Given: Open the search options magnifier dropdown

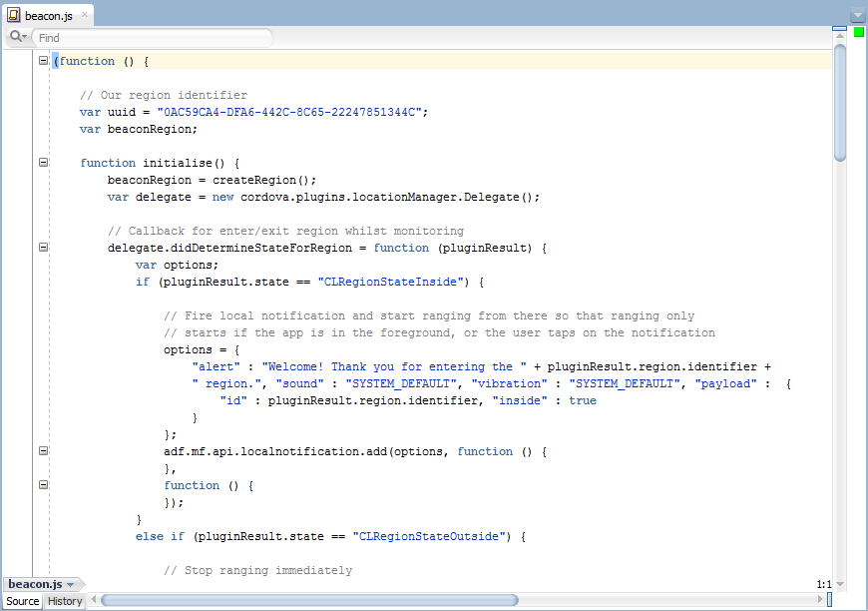Looking at the screenshot, I should (x=18, y=37).
